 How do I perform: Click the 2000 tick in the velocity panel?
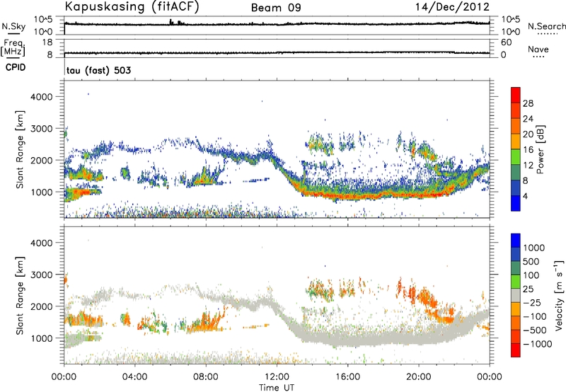tap(41, 306)
